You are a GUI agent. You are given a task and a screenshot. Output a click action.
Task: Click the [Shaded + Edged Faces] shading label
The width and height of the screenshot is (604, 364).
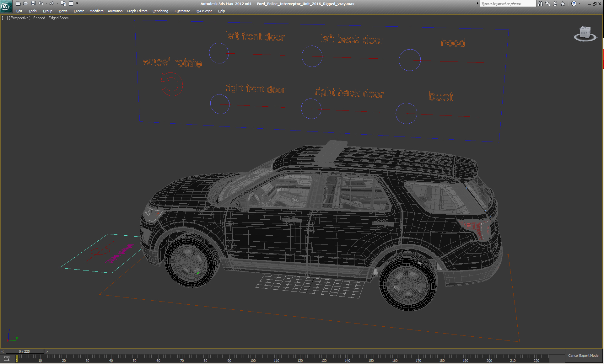pos(51,18)
